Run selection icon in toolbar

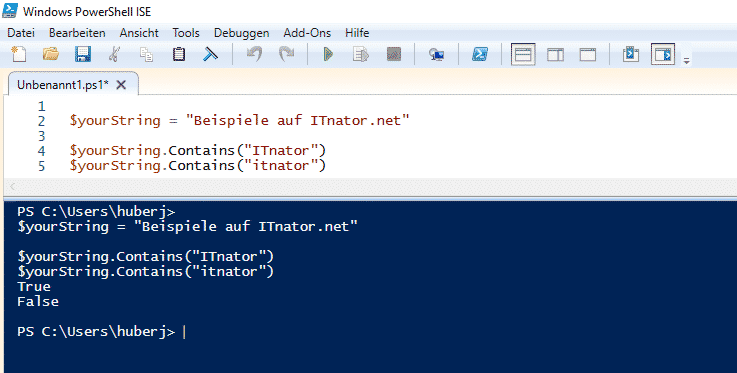pyautogui.click(x=361, y=54)
